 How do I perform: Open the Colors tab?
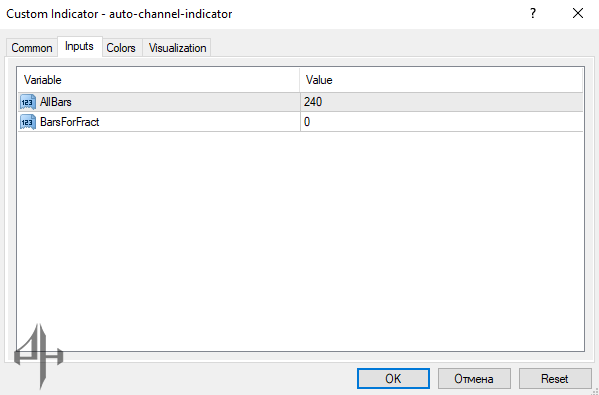coord(121,48)
